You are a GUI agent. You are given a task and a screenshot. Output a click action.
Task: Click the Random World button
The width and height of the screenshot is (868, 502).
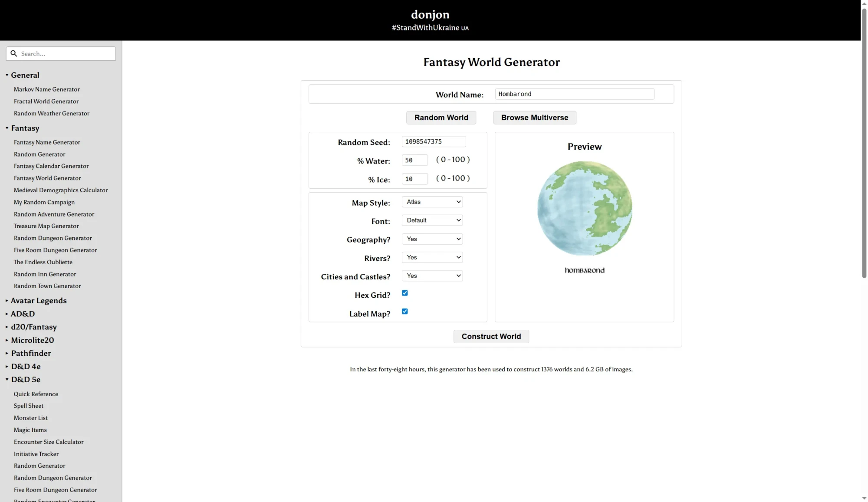[x=441, y=118]
